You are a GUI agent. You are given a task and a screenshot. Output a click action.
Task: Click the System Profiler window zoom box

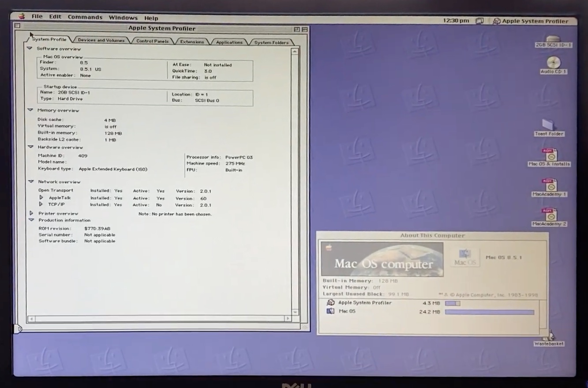[296, 30]
